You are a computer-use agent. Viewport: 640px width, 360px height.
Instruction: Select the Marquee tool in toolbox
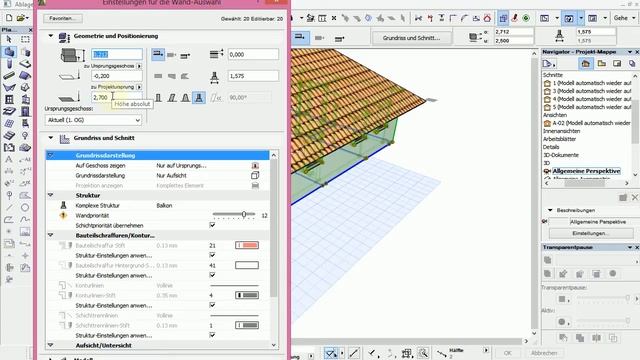pyautogui.click(x=25, y=40)
